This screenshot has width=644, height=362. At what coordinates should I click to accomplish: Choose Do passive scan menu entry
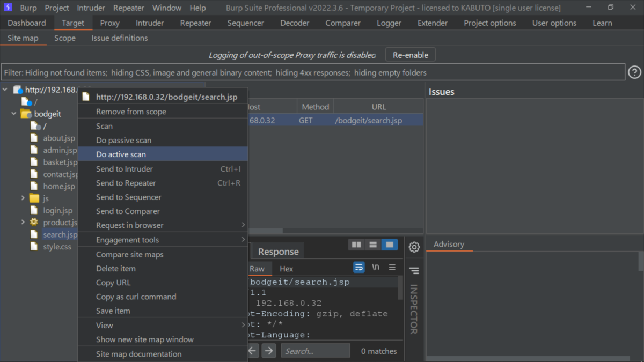(163, 140)
